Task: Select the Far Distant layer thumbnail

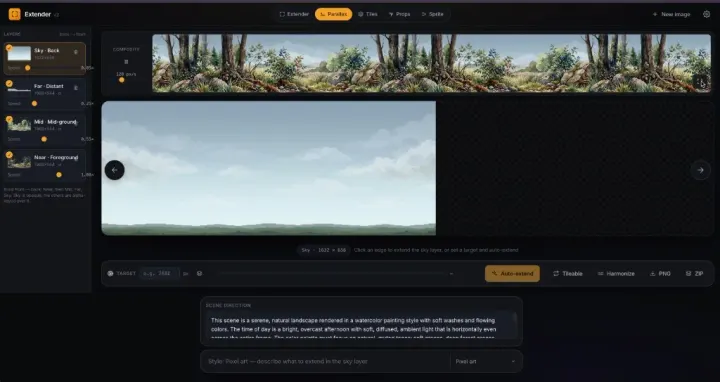Action: click(x=19, y=90)
